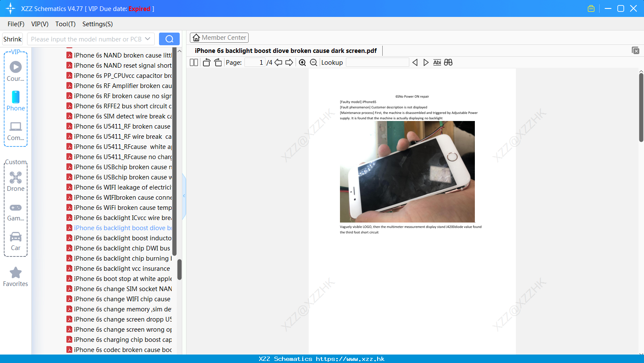The height and width of the screenshot is (363, 644).
Task: Click the binoculars search icon
Action: 448,63
